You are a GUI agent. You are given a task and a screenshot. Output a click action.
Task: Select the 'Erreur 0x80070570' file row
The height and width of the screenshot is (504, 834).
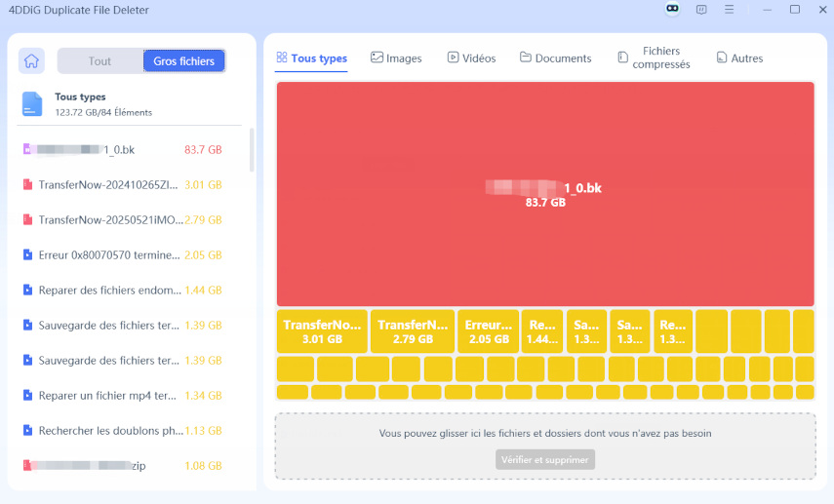[130, 255]
